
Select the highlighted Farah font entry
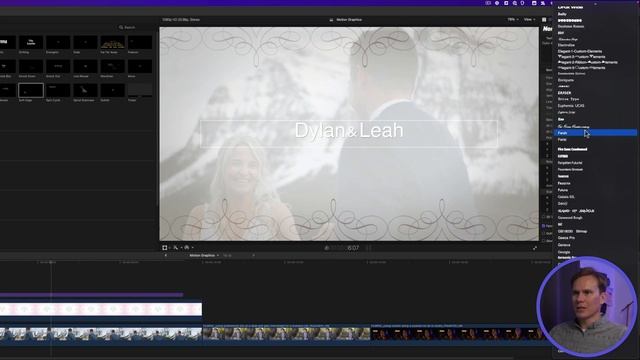595,133
